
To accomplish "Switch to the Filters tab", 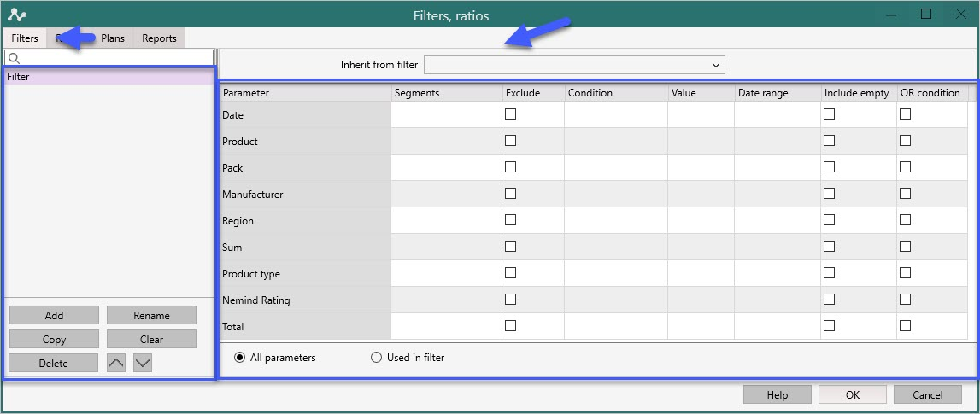I will point(25,38).
